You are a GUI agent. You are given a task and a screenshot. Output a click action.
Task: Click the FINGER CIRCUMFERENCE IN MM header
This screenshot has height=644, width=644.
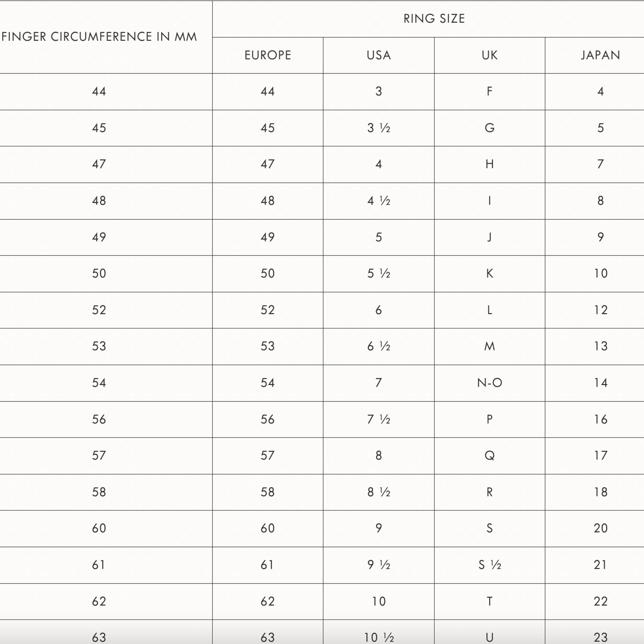(99, 37)
